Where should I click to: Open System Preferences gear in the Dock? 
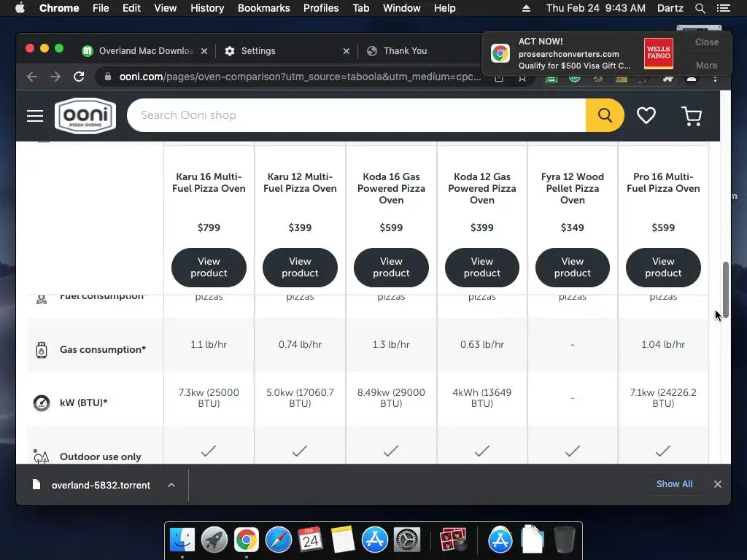[x=406, y=540]
